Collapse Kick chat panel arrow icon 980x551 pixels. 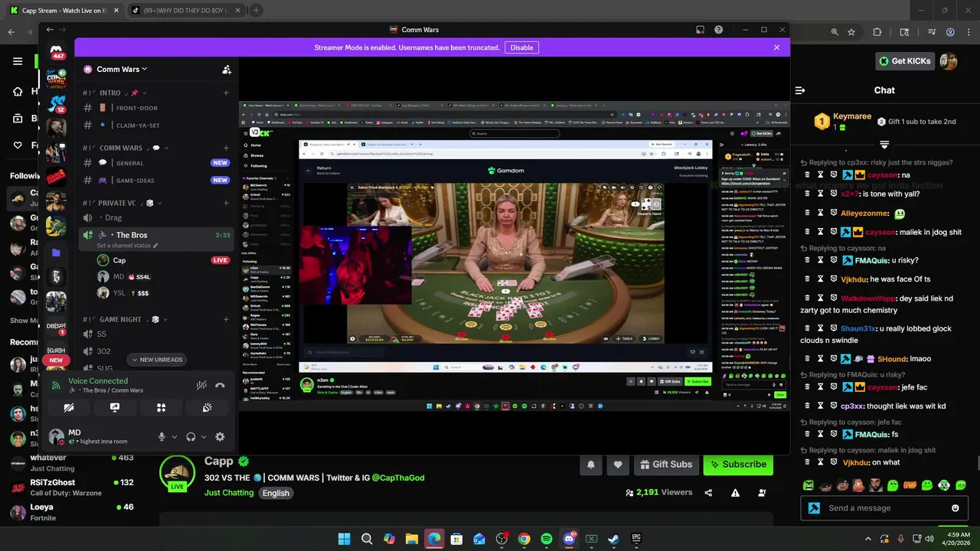800,90
